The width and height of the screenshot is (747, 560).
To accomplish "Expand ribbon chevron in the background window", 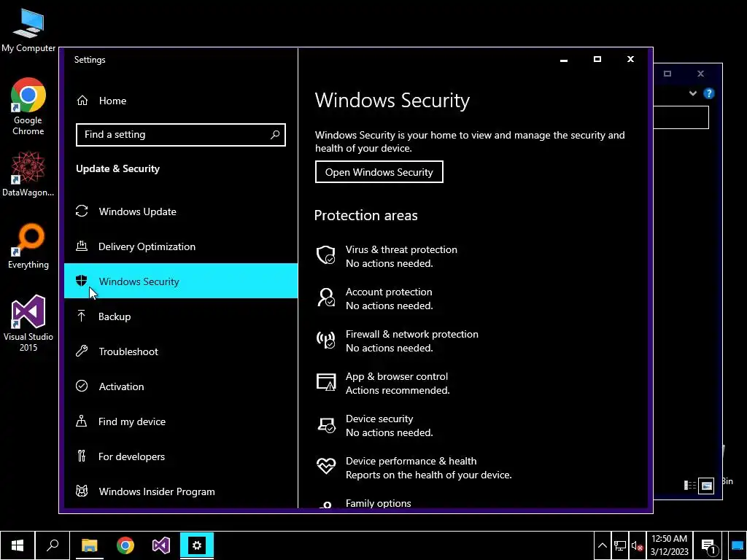I will pyautogui.click(x=693, y=93).
